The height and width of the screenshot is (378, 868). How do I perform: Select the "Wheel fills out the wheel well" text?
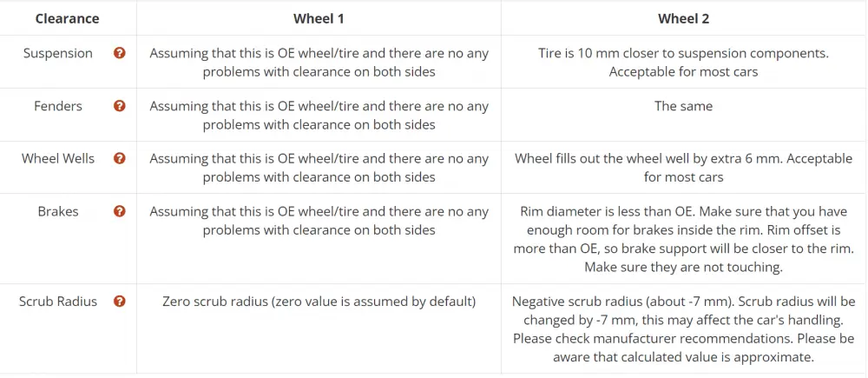(x=683, y=168)
